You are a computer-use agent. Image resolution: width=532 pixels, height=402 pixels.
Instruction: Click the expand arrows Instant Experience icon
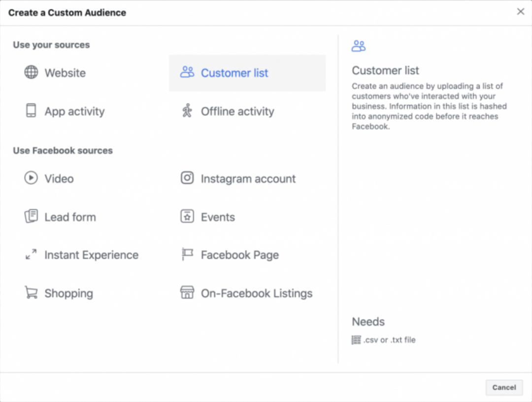pyautogui.click(x=31, y=254)
